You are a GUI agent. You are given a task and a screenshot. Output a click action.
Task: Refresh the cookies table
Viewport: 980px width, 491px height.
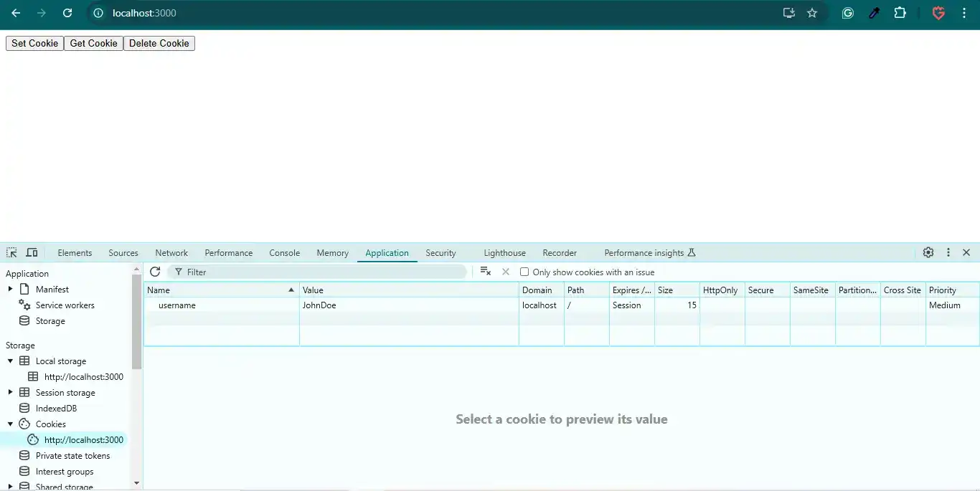coord(155,272)
